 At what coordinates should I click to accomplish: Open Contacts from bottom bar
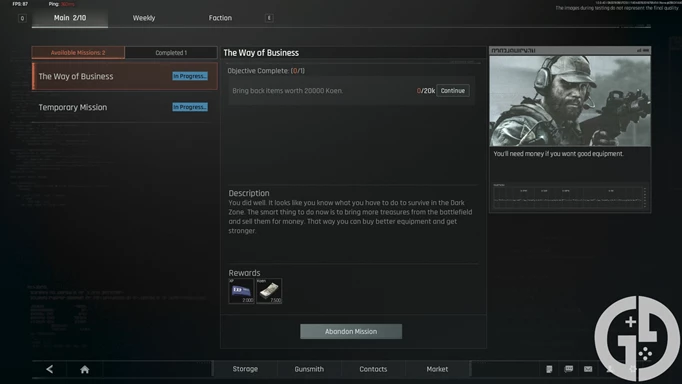point(373,369)
